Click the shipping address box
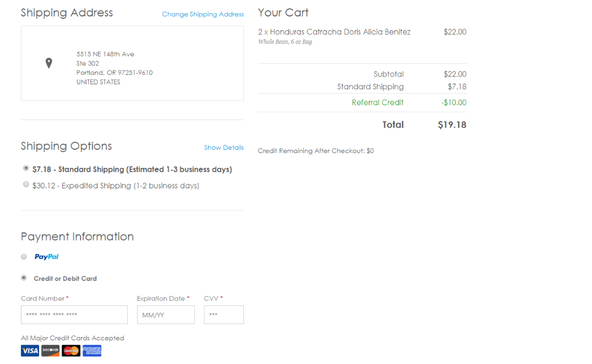The height and width of the screenshot is (364, 592). [132, 63]
